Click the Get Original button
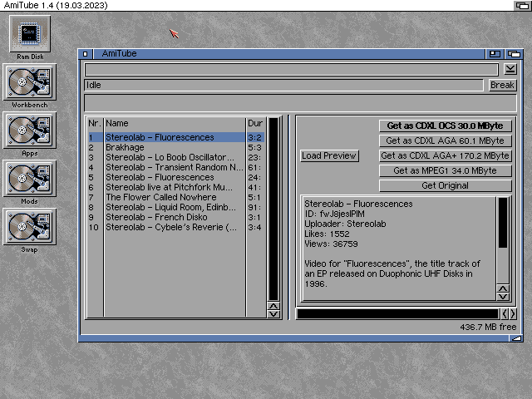Image resolution: width=532 pixels, height=399 pixels. click(446, 185)
